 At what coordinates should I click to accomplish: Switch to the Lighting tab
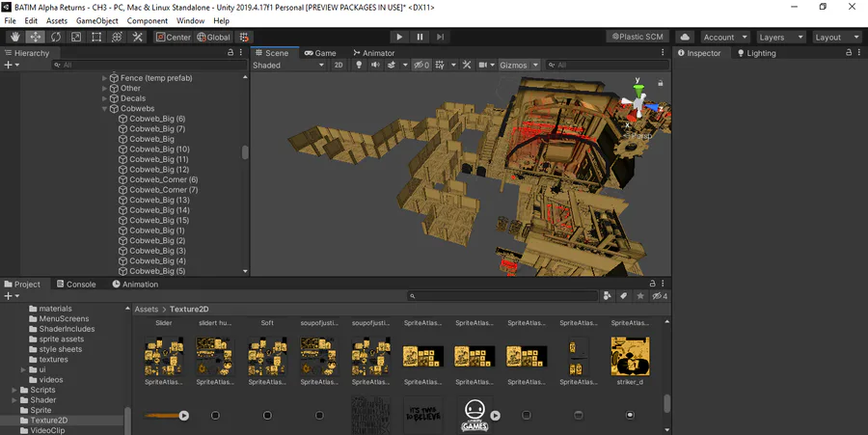pyautogui.click(x=756, y=53)
